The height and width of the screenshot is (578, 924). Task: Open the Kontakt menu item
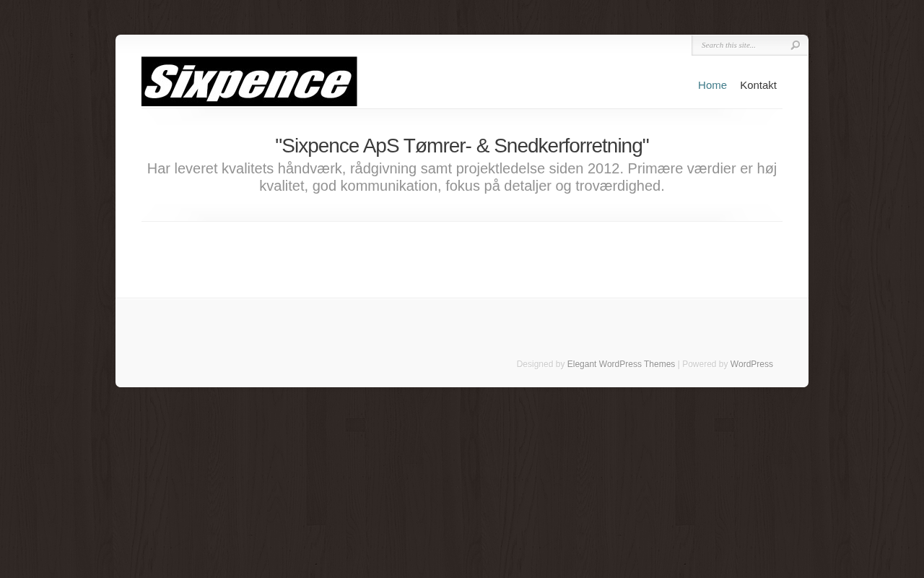click(x=758, y=85)
